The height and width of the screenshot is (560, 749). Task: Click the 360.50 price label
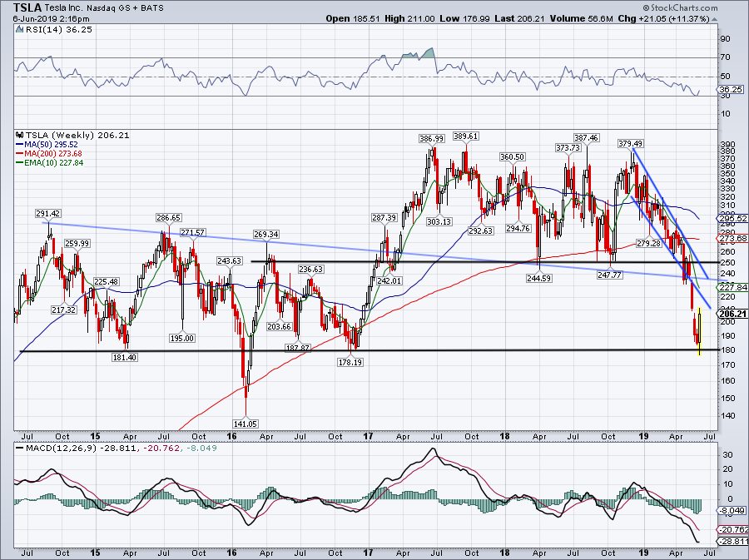pyautogui.click(x=512, y=157)
